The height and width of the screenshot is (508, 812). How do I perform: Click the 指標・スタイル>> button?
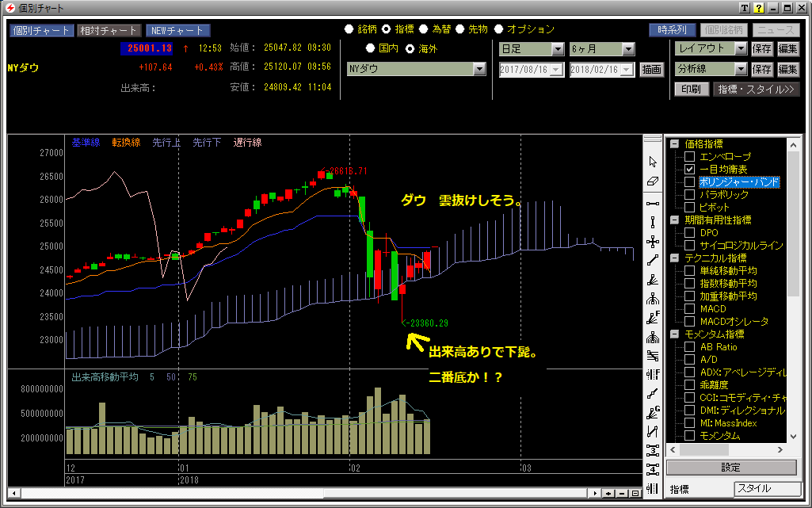[756, 89]
